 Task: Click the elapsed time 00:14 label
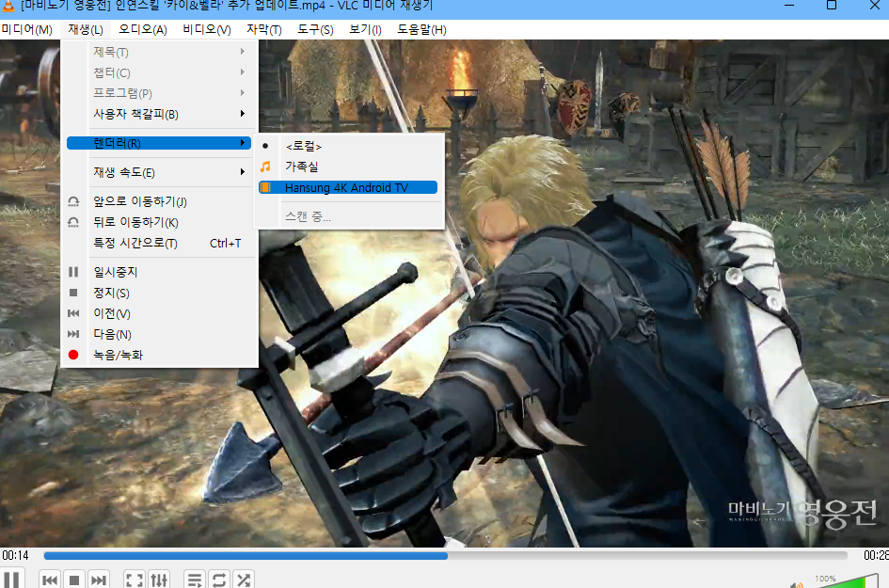coord(15,556)
